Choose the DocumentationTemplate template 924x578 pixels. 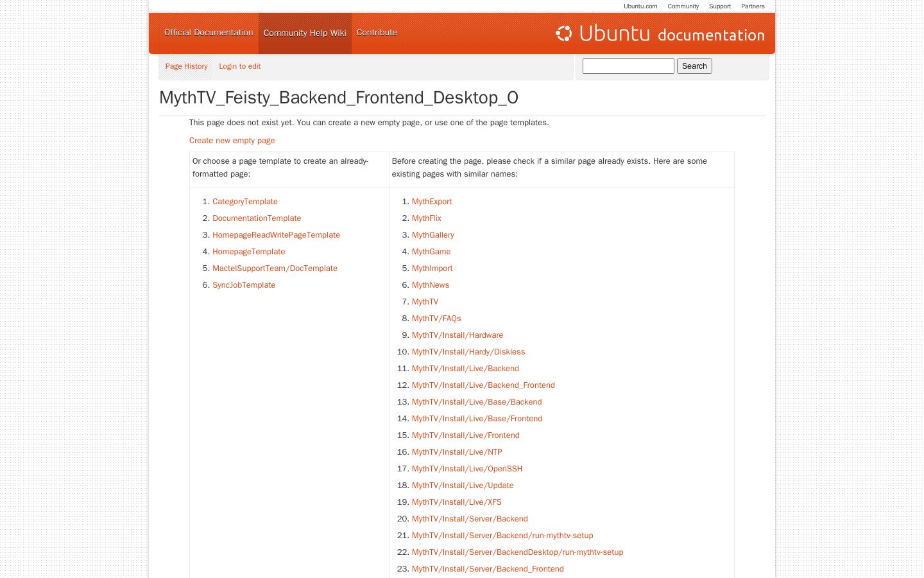[257, 218]
